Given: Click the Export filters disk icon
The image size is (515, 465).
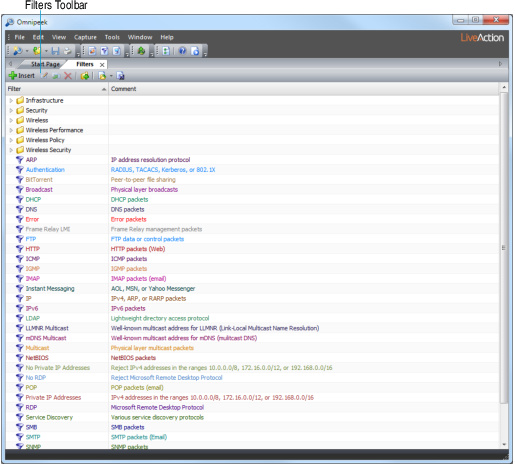Looking at the screenshot, I should [120, 76].
